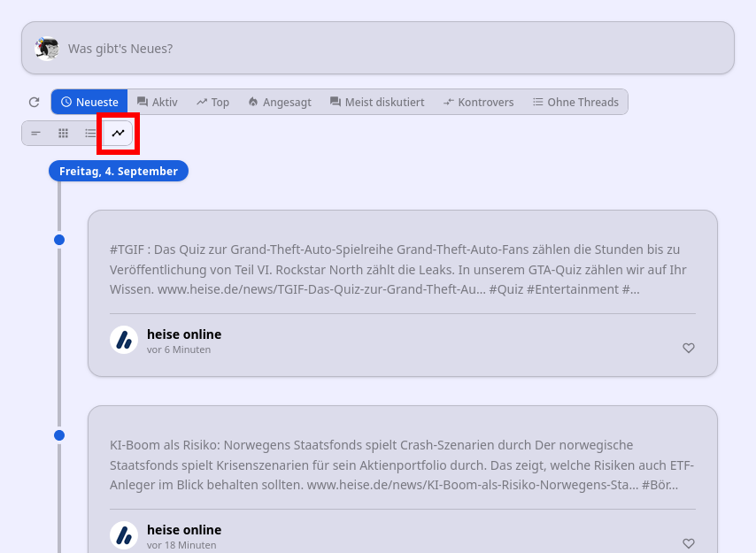Image resolution: width=756 pixels, height=553 pixels.
Task: Sort posts by Top
Action: [x=212, y=102]
